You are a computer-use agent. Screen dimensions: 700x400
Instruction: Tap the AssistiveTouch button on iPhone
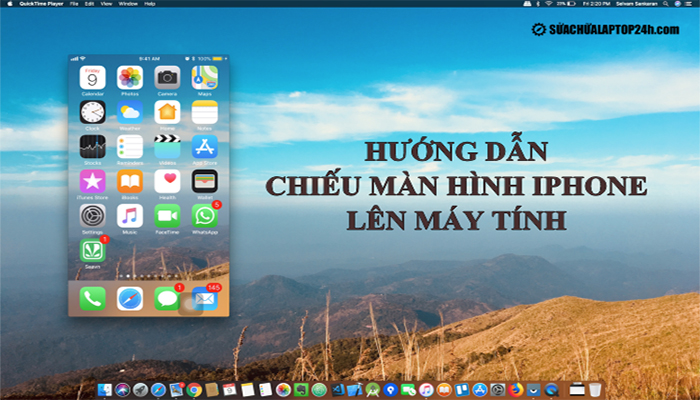coord(190,304)
